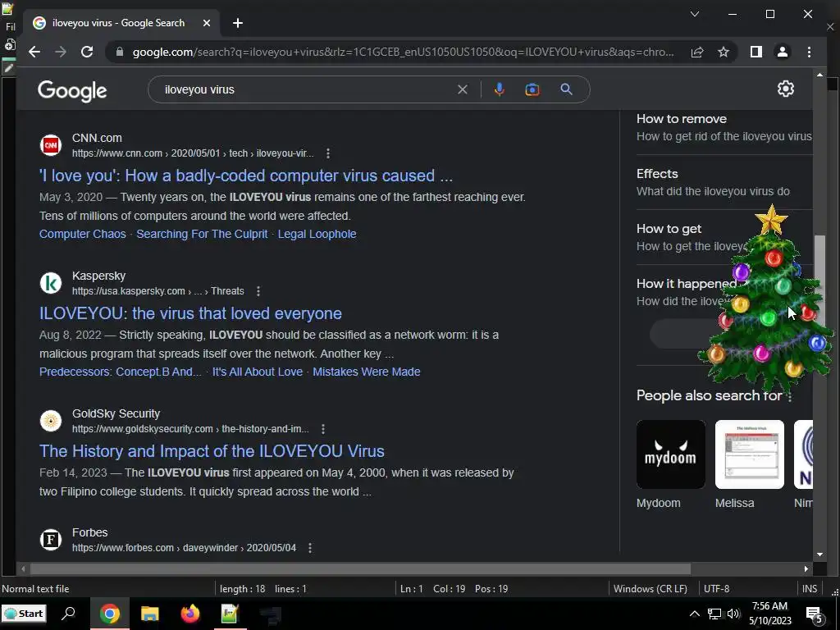Toggle INS mode in status bar
Viewport: 840px width, 630px height.
pos(810,589)
